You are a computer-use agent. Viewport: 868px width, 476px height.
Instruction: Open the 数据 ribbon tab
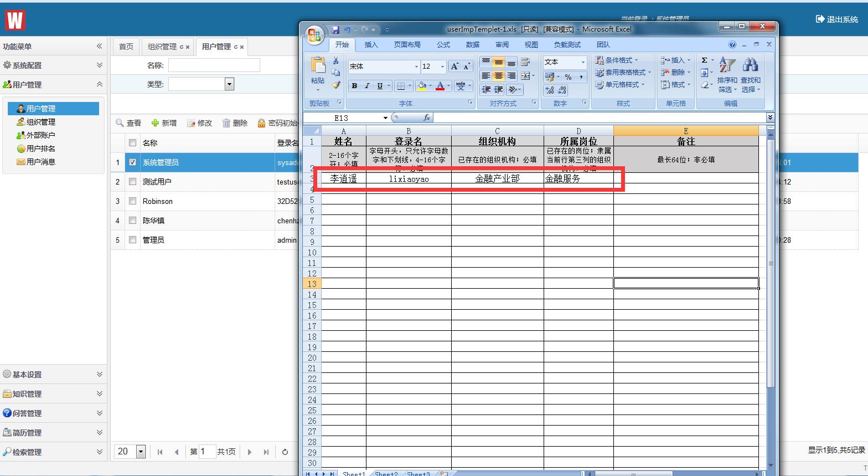473,45
